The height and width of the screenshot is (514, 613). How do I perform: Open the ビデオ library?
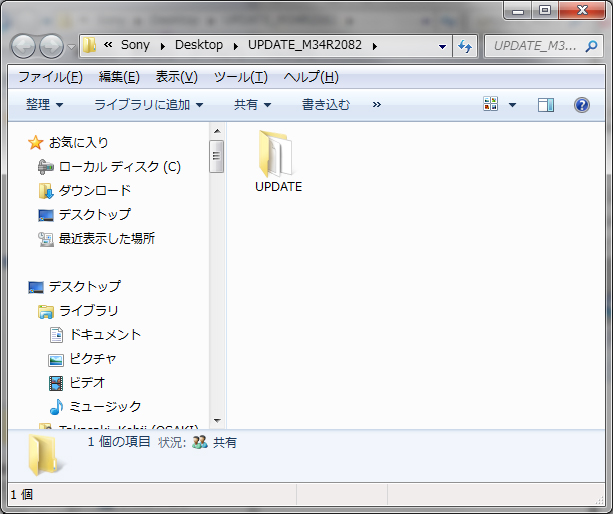click(x=87, y=382)
